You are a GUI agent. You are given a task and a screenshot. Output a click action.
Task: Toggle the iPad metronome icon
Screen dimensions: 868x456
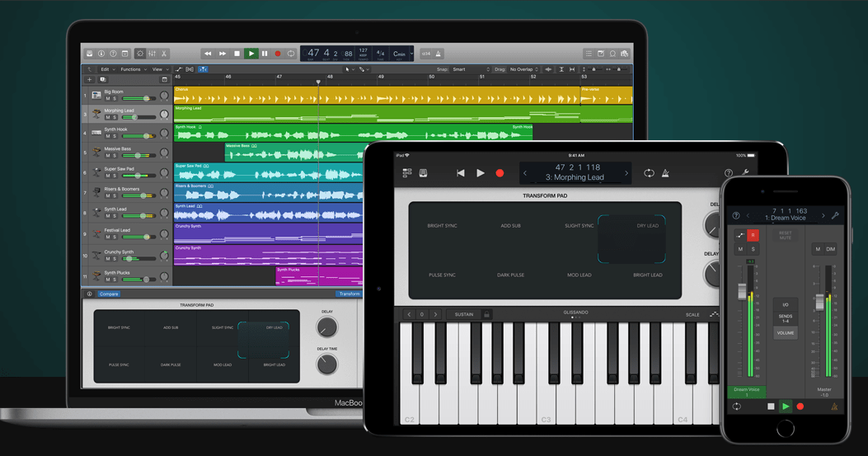pos(665,173)
